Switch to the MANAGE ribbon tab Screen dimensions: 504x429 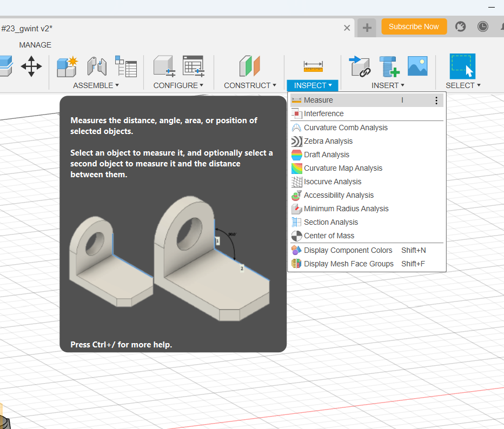pyautogui.click(x=35, y=45)
